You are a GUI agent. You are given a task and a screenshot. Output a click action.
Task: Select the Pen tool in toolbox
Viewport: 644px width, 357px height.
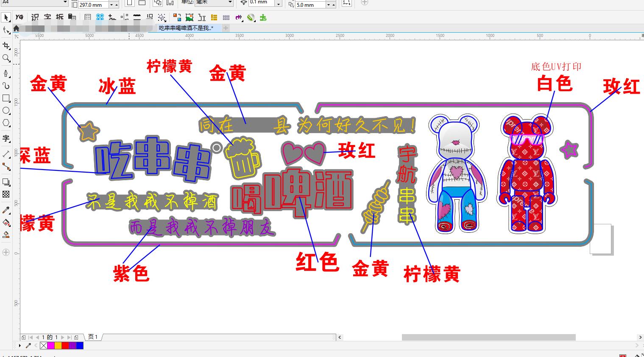point(6,73)
